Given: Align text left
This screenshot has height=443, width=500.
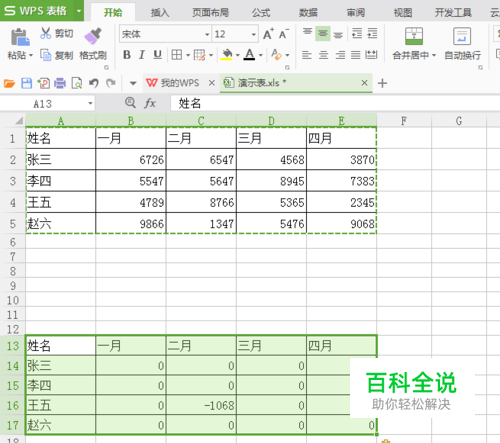Looking at the screenshot, I should 307,55.
